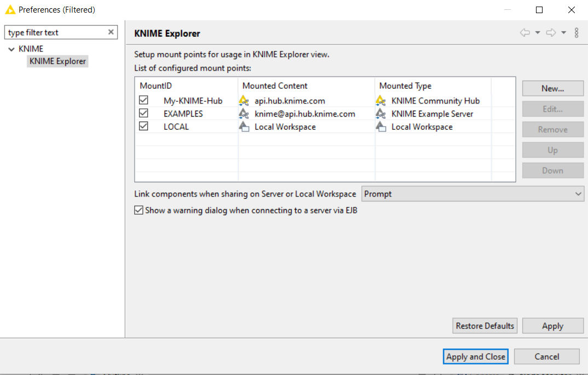
Task: Click the MountID column header
Action: pos(186,85)
